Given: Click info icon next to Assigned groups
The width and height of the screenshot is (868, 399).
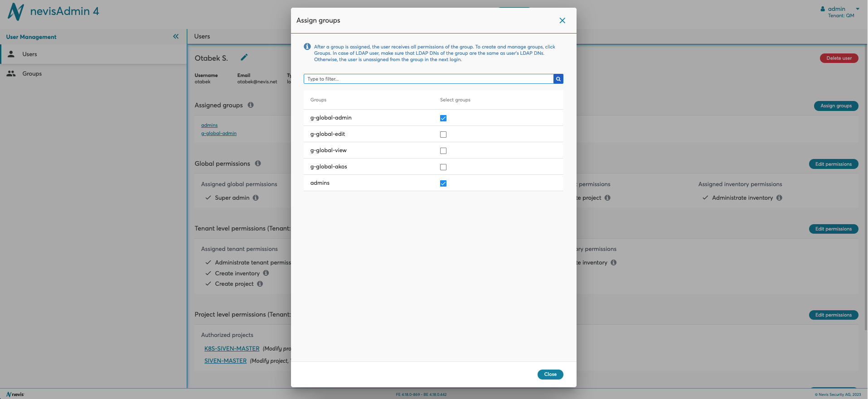Looking at the screenshot, I should click(251, 105).
